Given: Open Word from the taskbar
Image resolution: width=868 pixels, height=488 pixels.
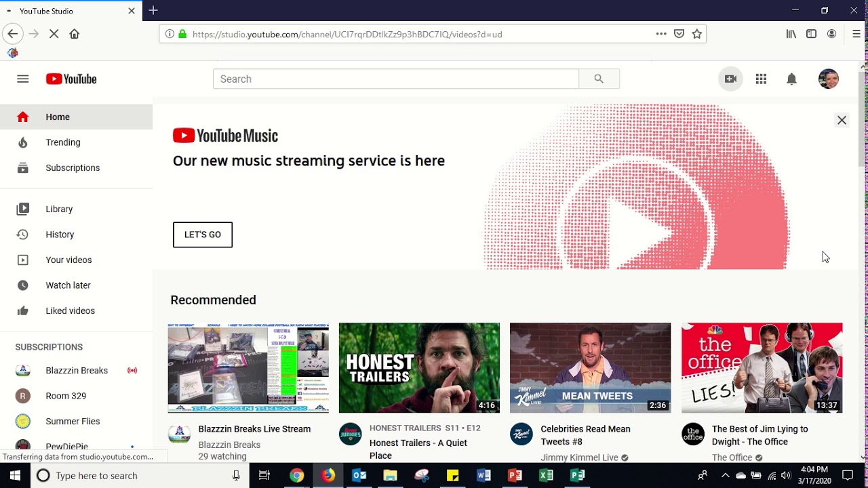Looking at the screenshot, I should [x=484, y=476].
